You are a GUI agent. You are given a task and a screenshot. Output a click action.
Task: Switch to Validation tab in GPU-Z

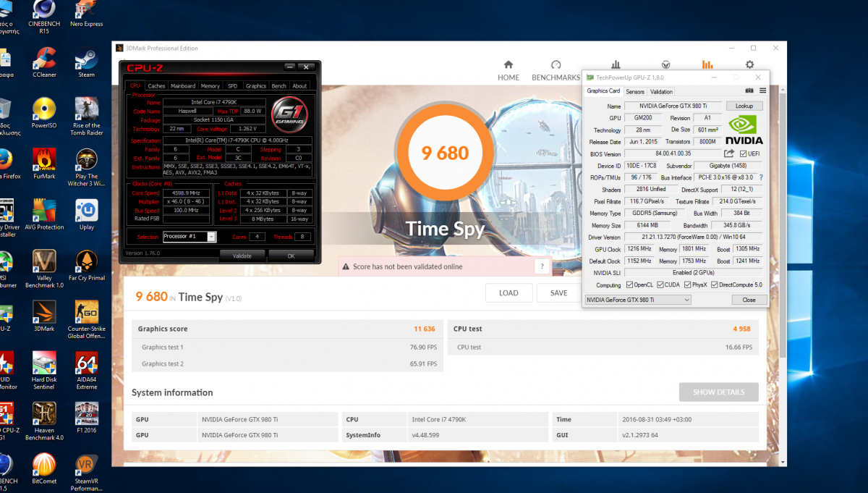point(661,92)
